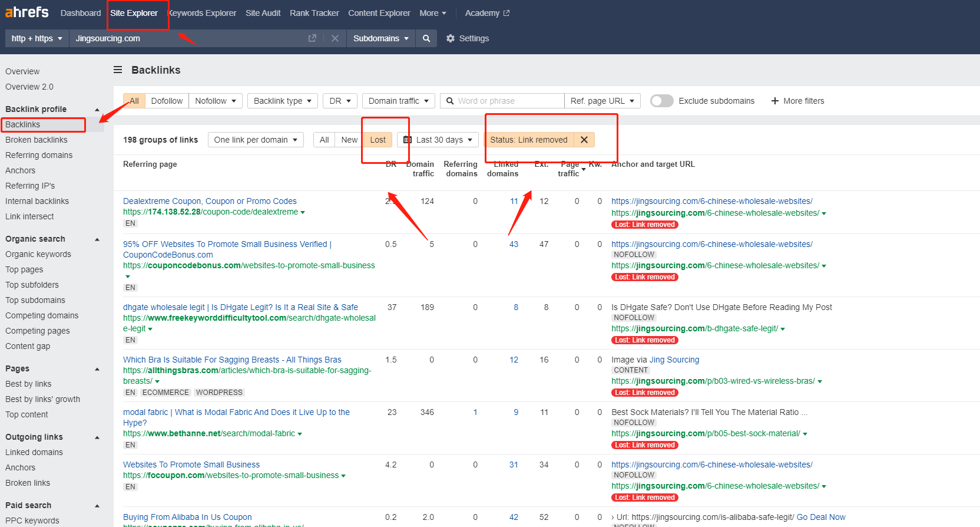This screenshot has height=527, width=980.
Task: Clear the Jingsourcing.com search field
Action: pyautogui.click(x=335, y=38)
